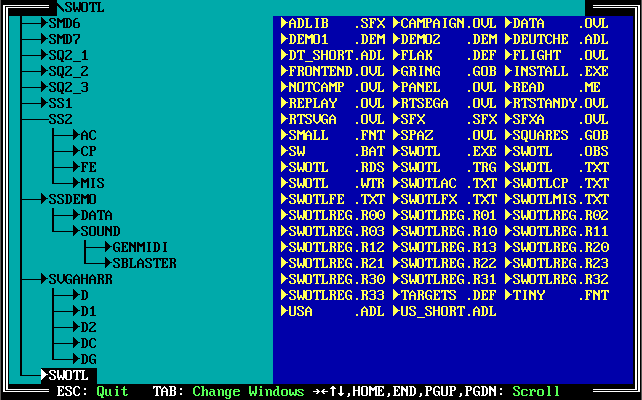Select the FRONTEND.OVL overlay file

click(334, 70)
